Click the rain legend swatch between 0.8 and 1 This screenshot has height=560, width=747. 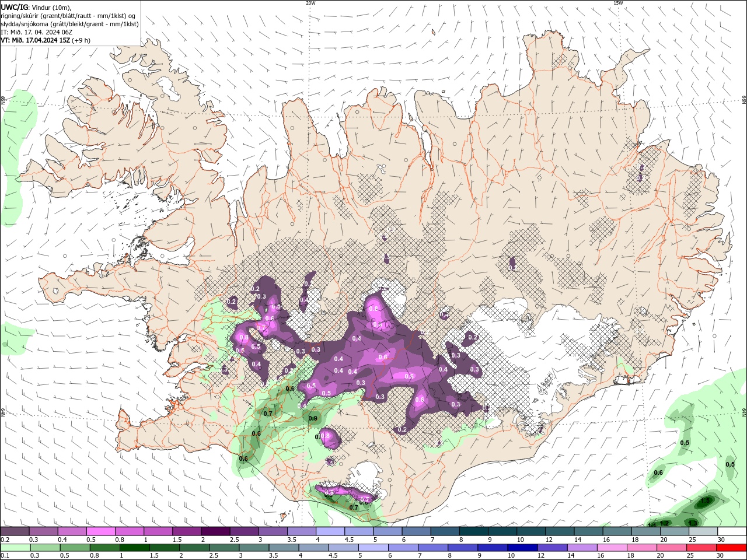pos(105,548)
